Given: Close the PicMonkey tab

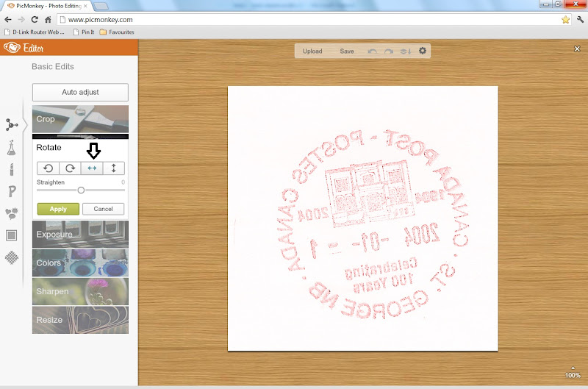Looking at the screenshot, I should [x=85, y=6].
